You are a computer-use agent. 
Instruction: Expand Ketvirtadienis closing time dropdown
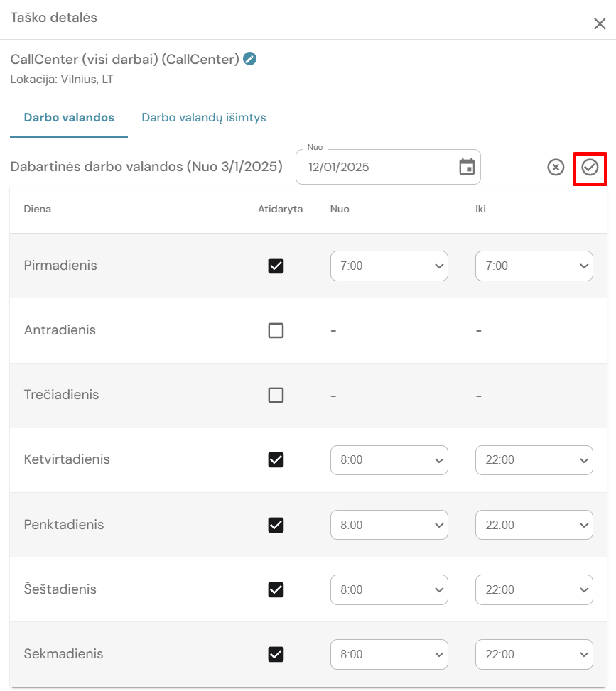[534, 460]
